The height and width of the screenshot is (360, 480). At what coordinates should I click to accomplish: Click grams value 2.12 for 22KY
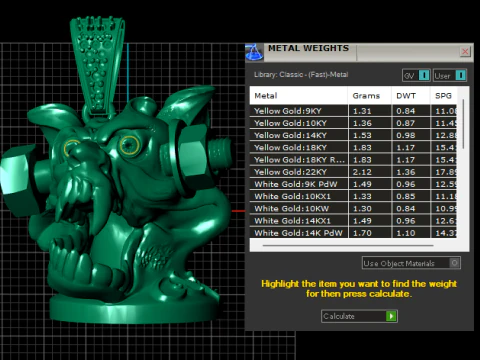click(x=362, y=172)
